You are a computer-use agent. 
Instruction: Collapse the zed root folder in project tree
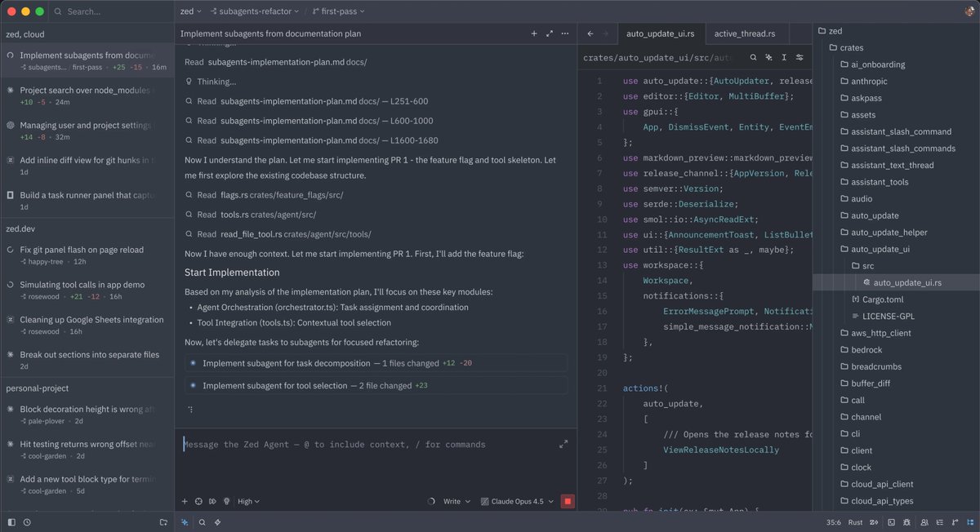(x=897, y=31)
